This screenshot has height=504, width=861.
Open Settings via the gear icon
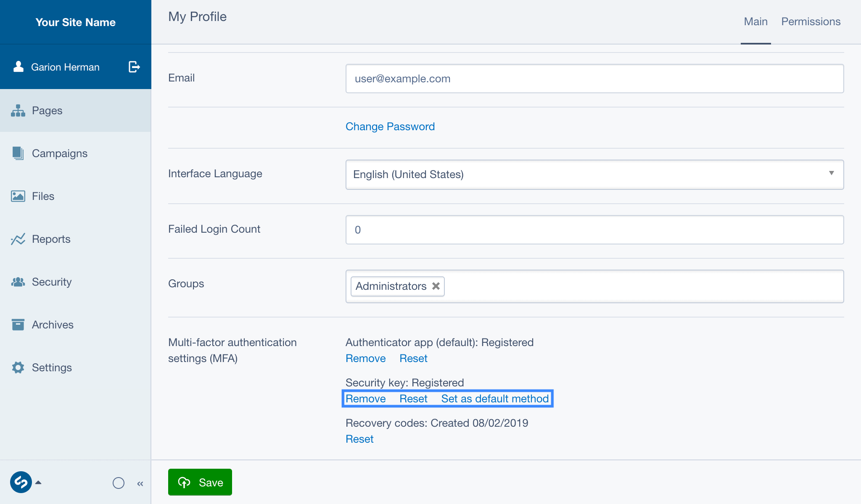coord(18,367)
